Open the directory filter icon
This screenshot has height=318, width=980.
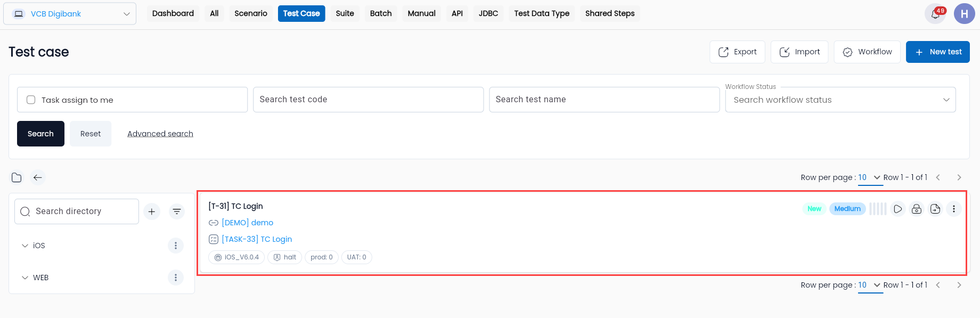[177, 211]
